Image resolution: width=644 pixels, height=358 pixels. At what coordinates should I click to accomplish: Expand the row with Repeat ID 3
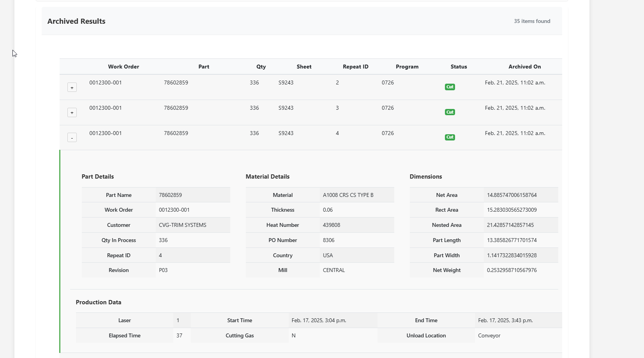72,112
